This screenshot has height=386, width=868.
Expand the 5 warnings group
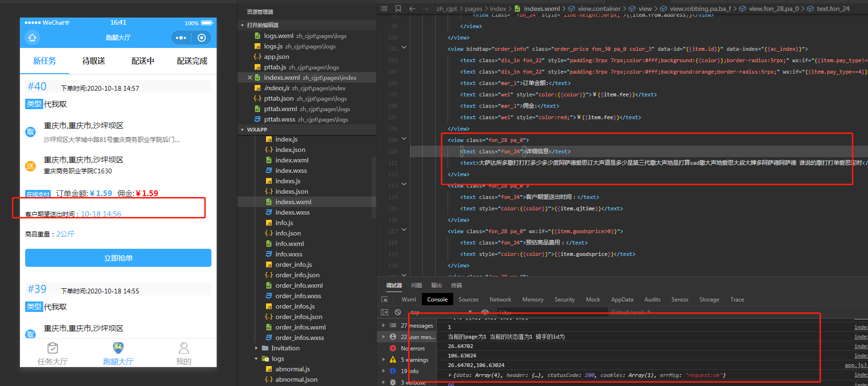(383, 359)
